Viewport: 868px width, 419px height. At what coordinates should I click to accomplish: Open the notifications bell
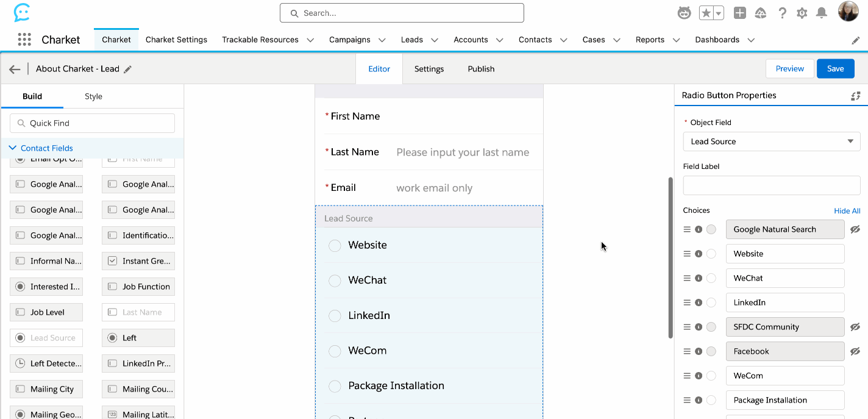[822, 13]
